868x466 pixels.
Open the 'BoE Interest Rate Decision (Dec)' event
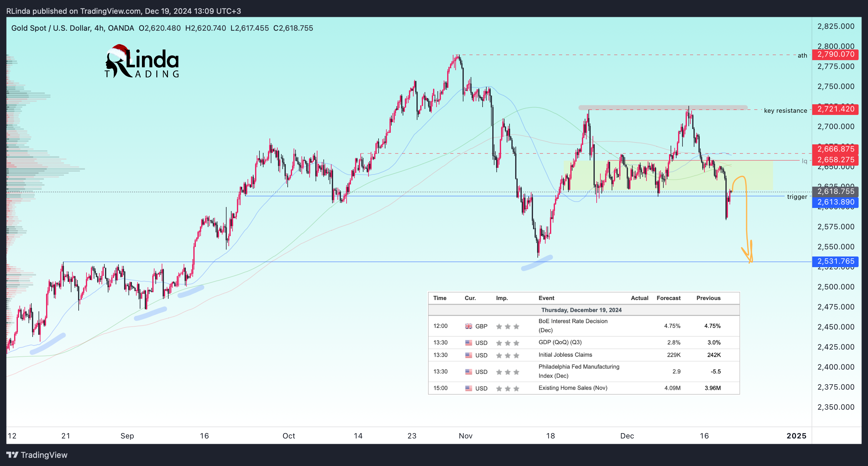click(x=573, y=326)
